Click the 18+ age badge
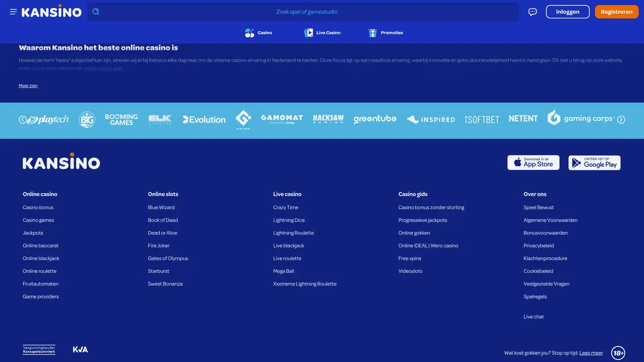This screenshot has width=644, height=362. (x=618, y=353)
